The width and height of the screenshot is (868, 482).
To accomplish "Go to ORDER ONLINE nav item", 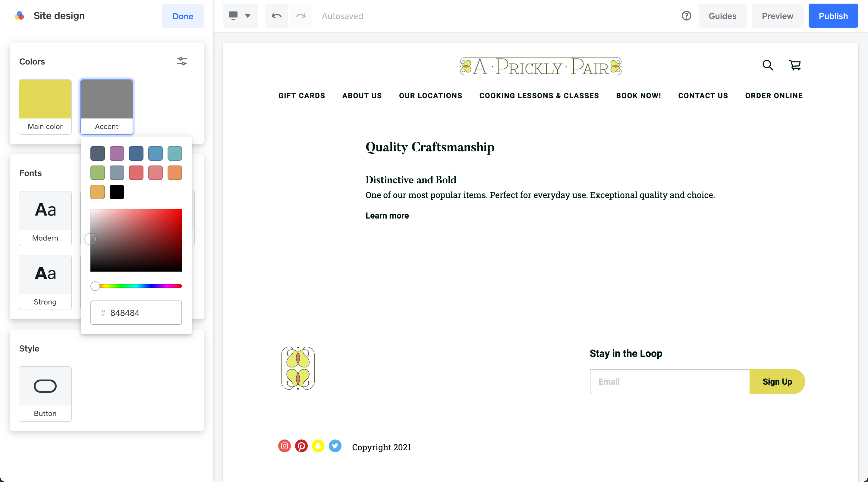I will click(774, 96).
